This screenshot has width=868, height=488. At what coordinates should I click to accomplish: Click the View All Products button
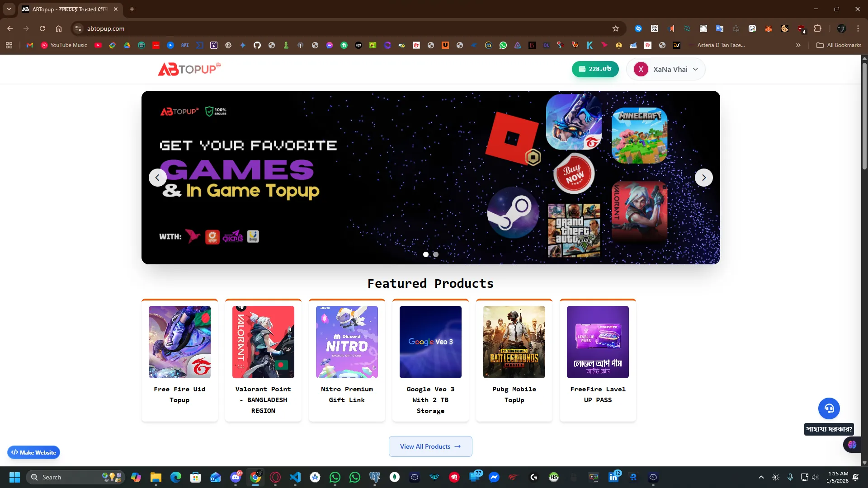tap(430, 446)
